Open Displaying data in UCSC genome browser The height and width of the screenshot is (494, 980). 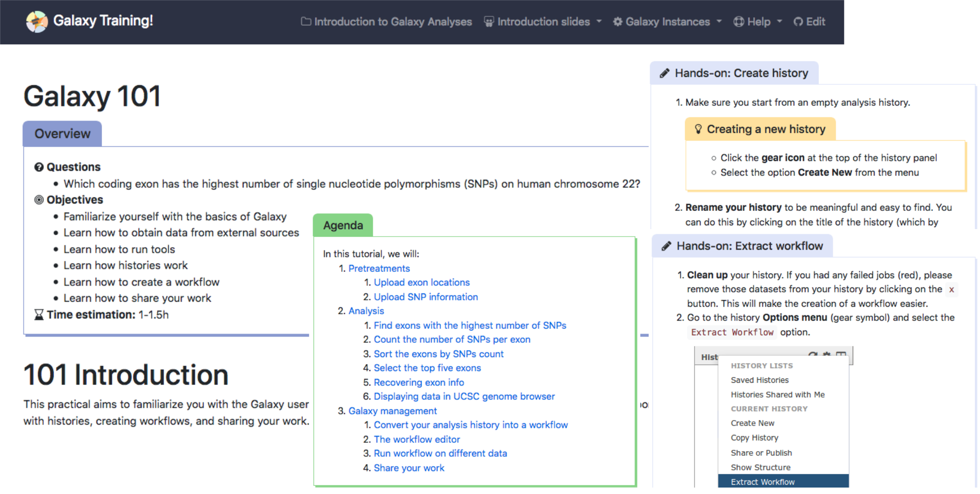point(464,396)
